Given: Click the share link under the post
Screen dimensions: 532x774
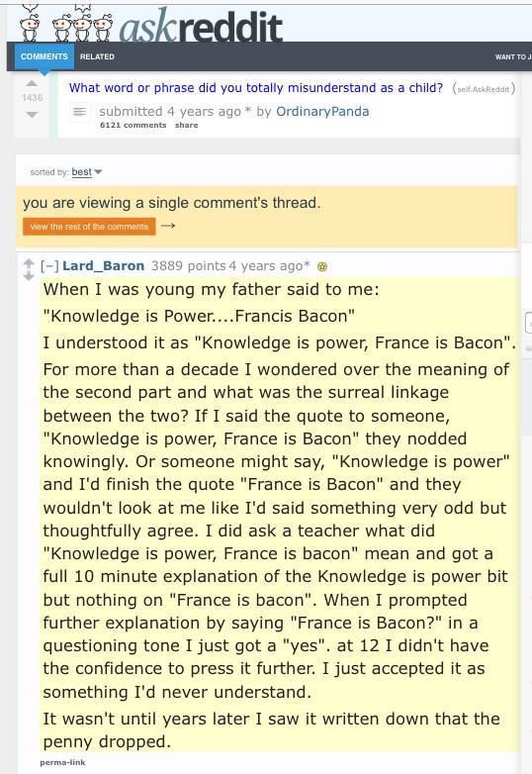Looking at the screenshot, I should point(186,126).
